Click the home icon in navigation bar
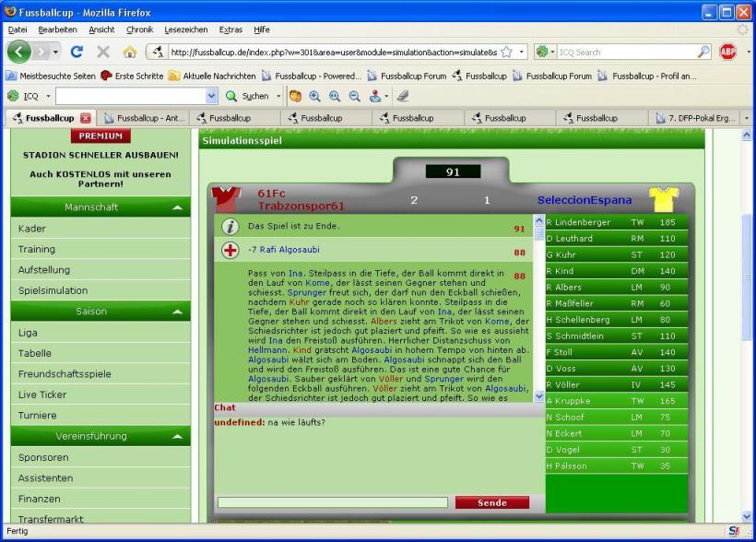756x542 pixels. [129, 53]
